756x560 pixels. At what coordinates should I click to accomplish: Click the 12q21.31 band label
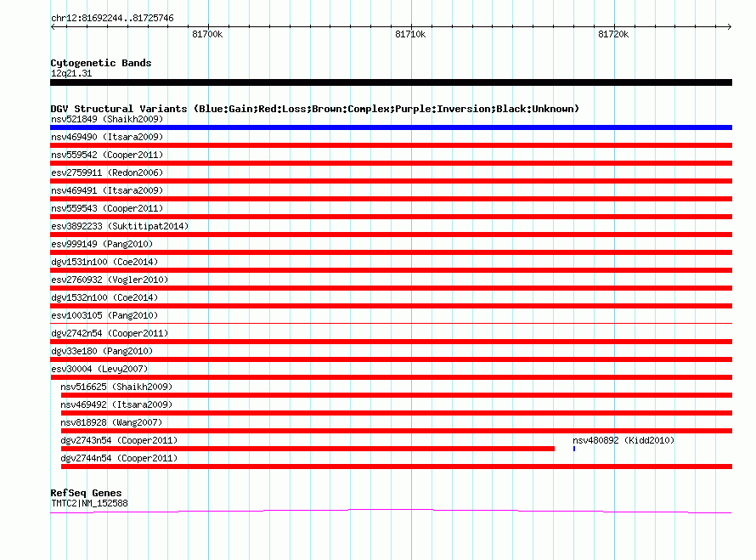tap(71, 73)
